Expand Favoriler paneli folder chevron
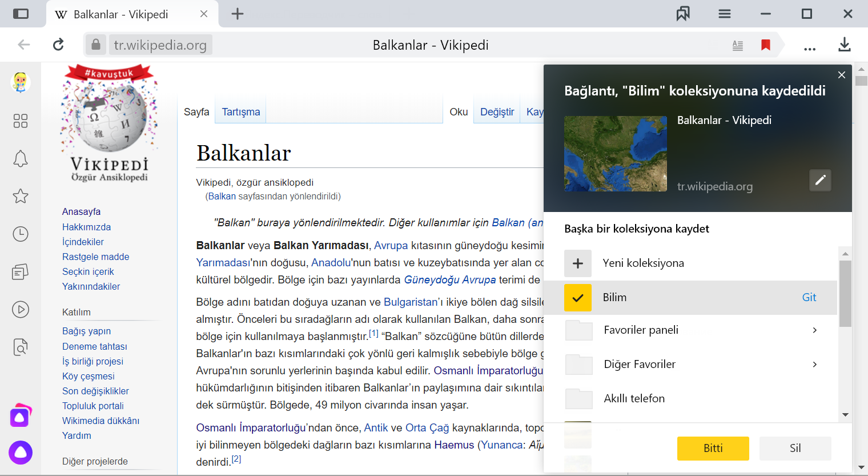This screenshot has height=476, width=868. (x=815, y=330)
